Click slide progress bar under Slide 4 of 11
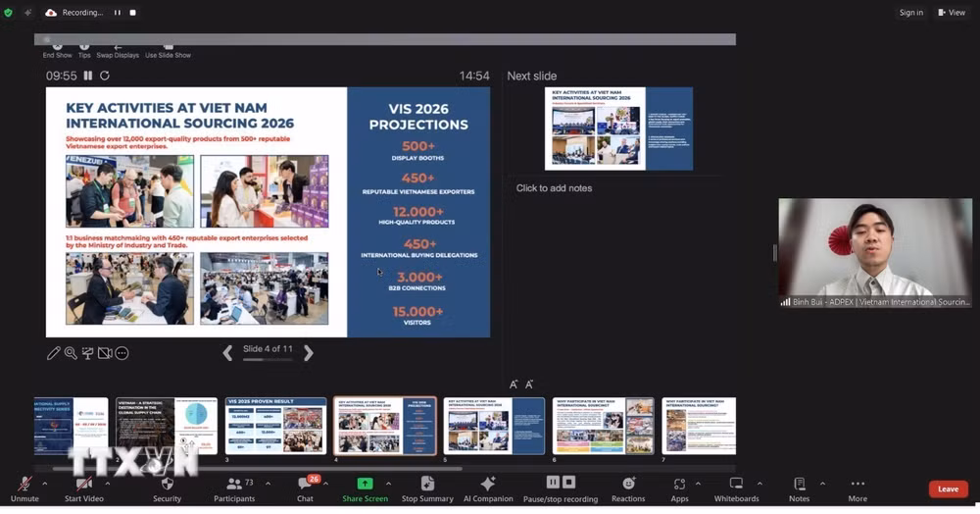 tap(267, 360)
